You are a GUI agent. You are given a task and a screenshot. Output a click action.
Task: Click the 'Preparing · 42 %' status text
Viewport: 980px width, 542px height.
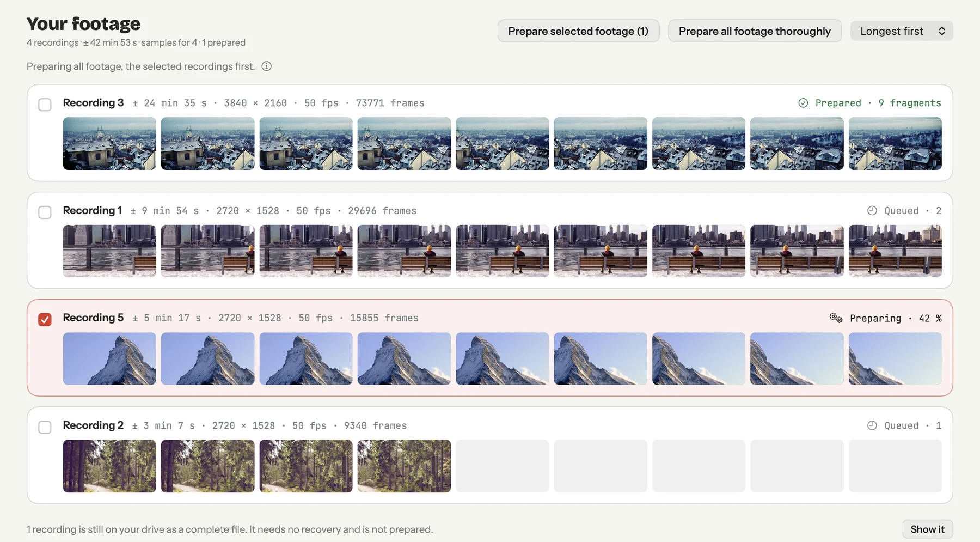(x=896, y=318)
